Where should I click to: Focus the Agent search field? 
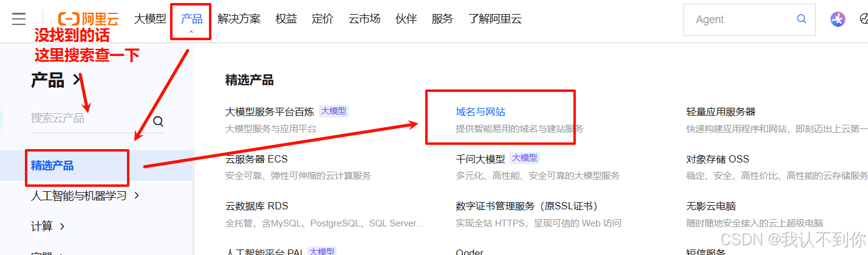[749, 19]
